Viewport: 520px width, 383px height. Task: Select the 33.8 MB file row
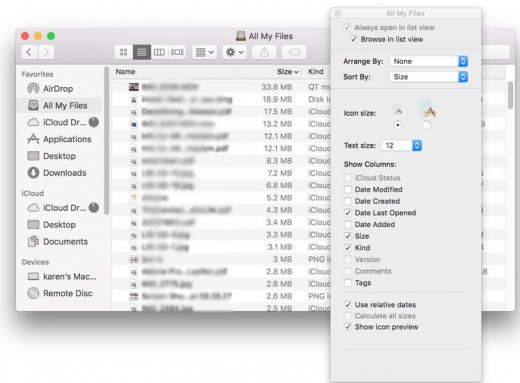[x=222, y=87]
